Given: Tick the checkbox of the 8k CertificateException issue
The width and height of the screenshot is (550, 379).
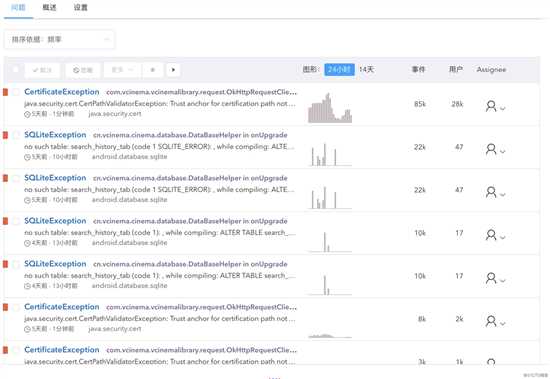Looking at the screenshot, I should coord(16,307).
